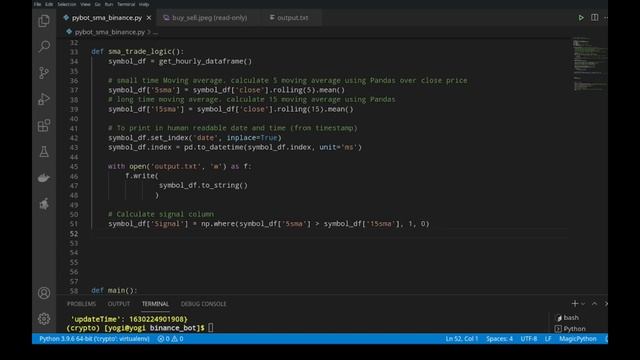Open the Docker whale view
The image size is (640, 360).
coord(44,178)
